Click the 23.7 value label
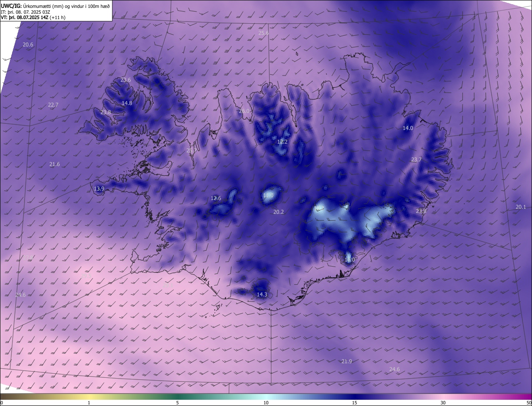Viewport: 532px width, 406px height. coord(416,160)
